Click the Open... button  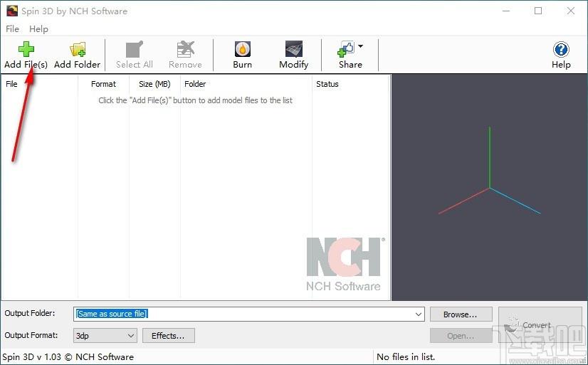tap(461, 336)
